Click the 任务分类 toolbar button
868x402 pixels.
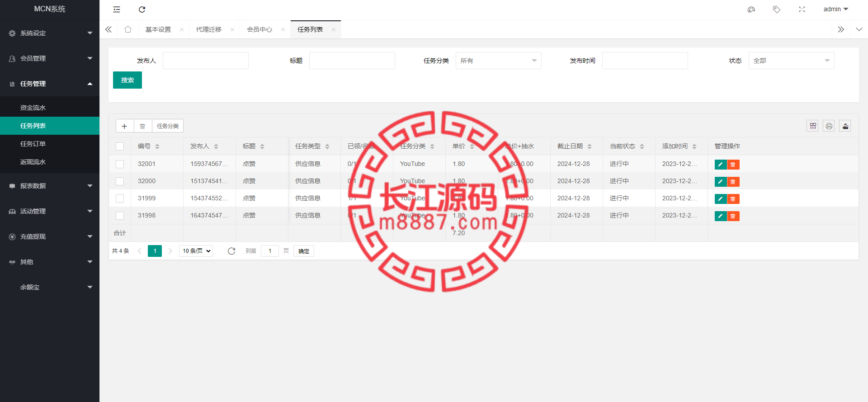click(168, 126)
